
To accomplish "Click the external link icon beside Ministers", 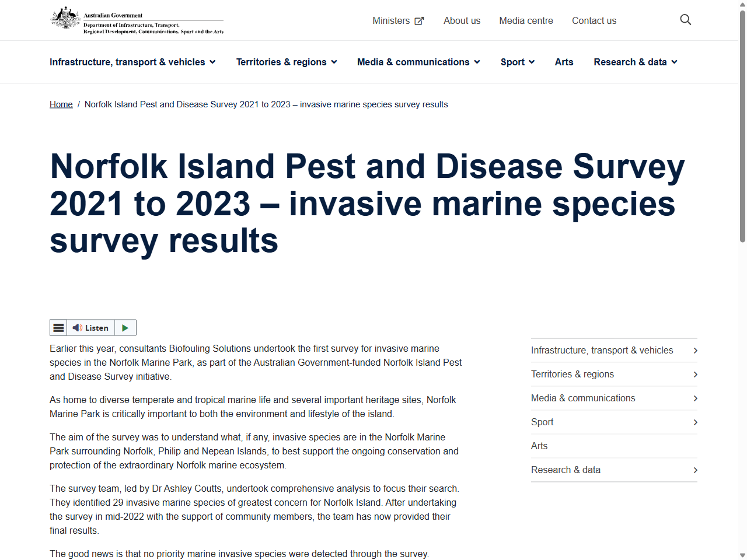I will (419, 20).
